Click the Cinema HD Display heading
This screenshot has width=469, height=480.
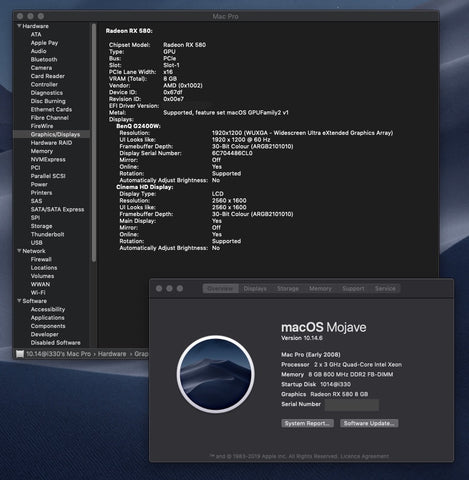point(145,187)
